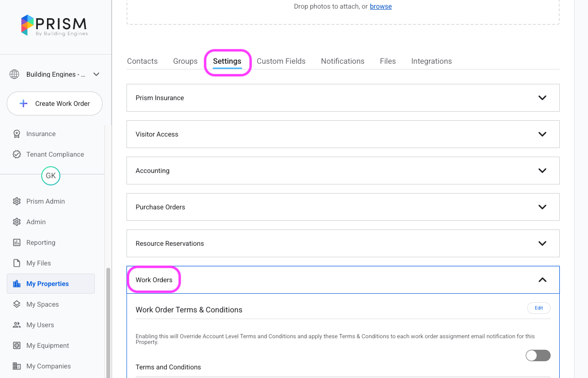Click the My Spaces layers icon
Screen dimensions: 588x378
click(17, 304)
